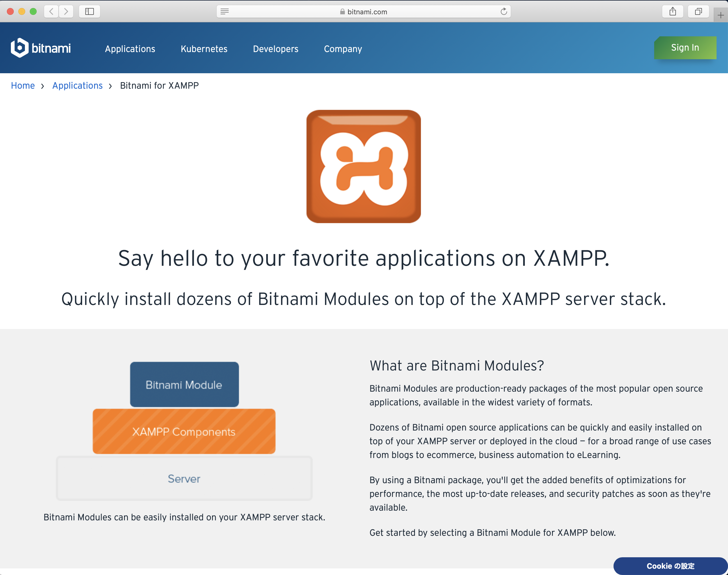Open the Kubernetes navigation menu

204,49
